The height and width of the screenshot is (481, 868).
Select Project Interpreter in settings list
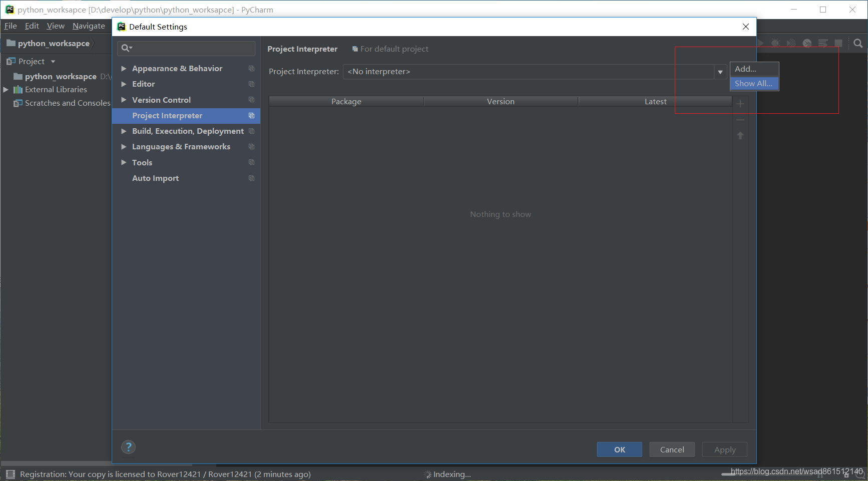pos(186,116)
